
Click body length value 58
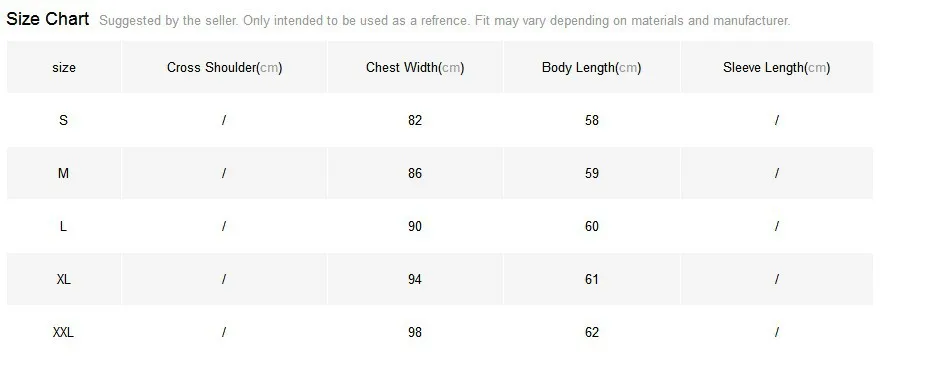(592, 120)
